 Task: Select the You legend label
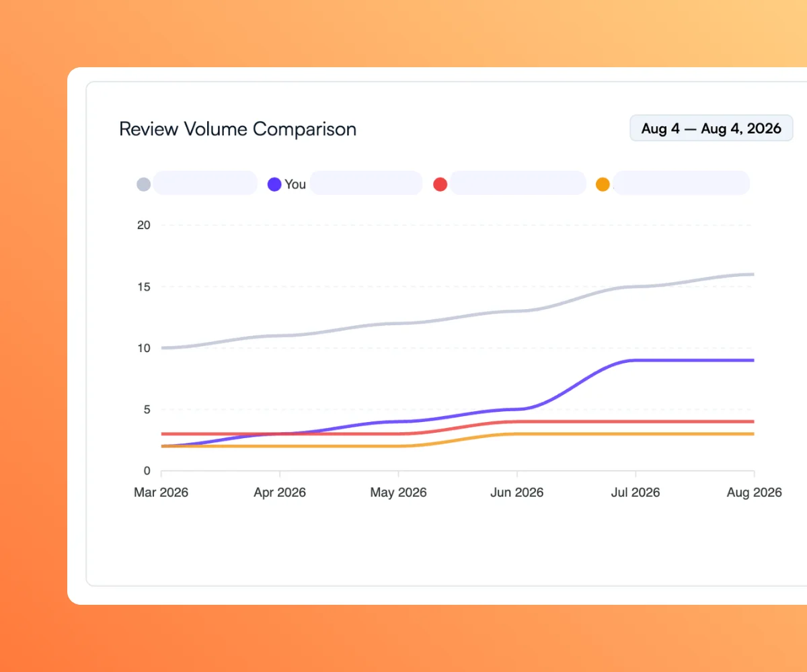[295, 184]
